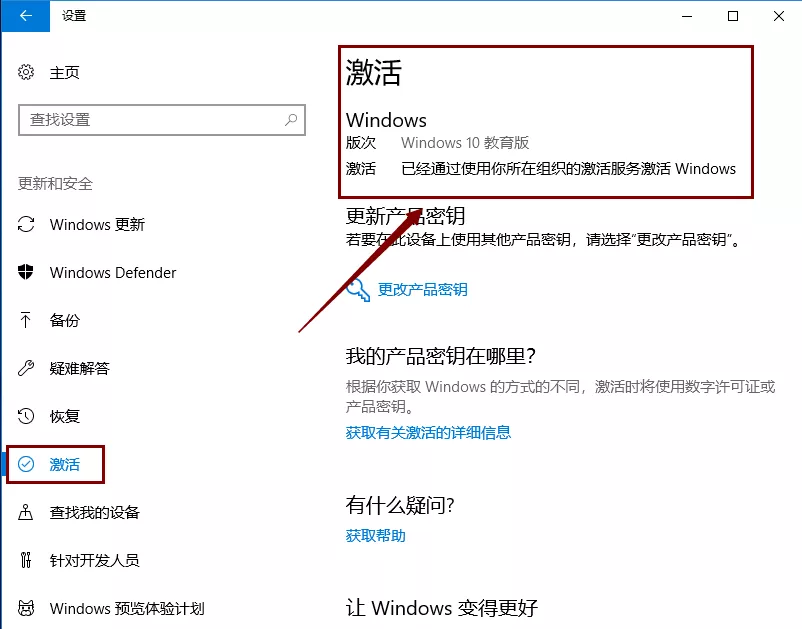Image resolution: width=802 pixels, height=629 pixels.
Task: Click the 获取帮助 link
Action: (x=375, y=535)
